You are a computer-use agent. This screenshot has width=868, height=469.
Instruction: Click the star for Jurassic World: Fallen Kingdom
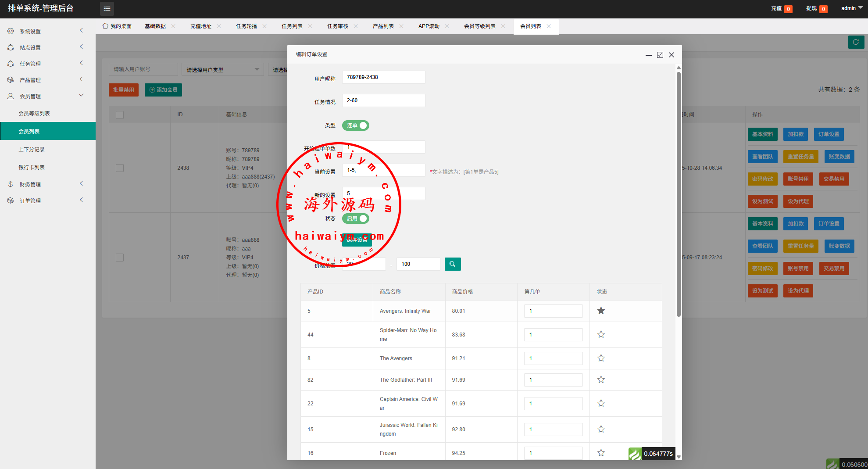coord(601,430)
